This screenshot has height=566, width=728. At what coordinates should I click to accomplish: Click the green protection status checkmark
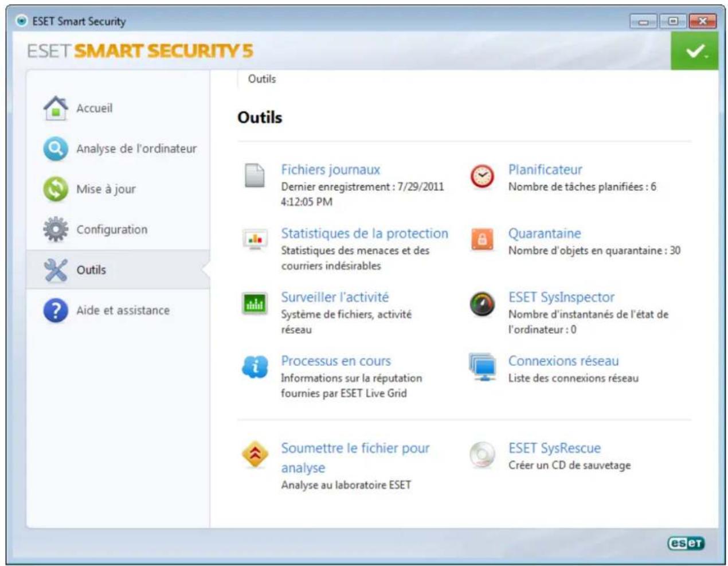coord(695,51)
